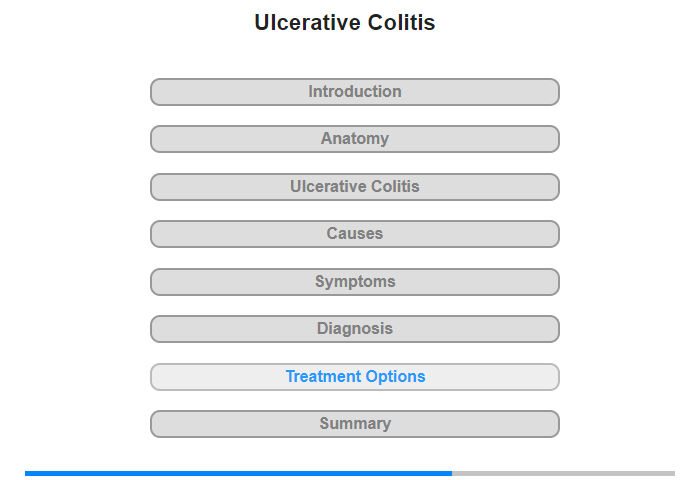Go to the Anatomy section
This screenshot has width=700, height=480.
click(354, 139)
